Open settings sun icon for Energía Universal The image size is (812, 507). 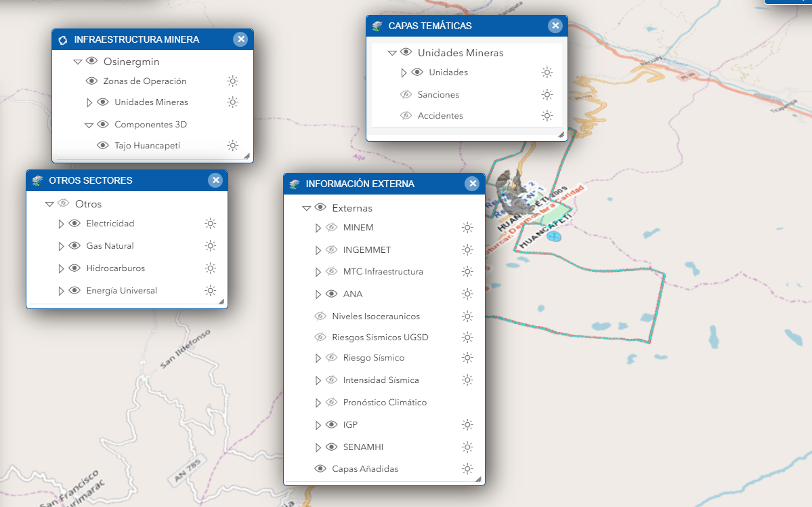pyautogui.click(x=210, y=290)
